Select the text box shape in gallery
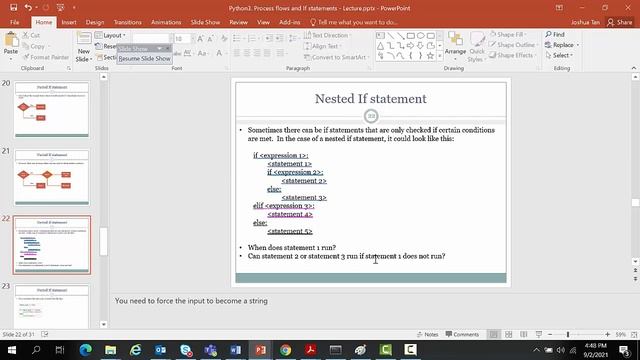Screen dimensions: 640x360 (x=380, y=36)
